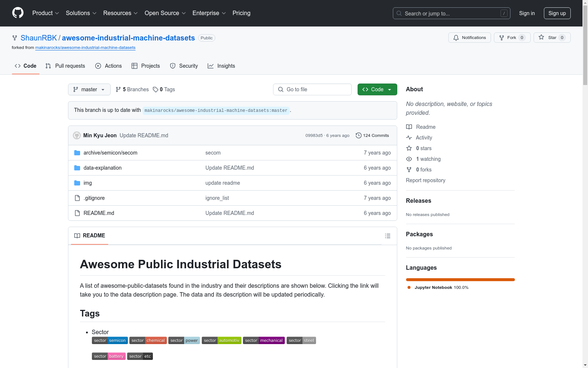Click the README.md file icon
The height and width of the screenshot is (368, 588).
(77, 213)
